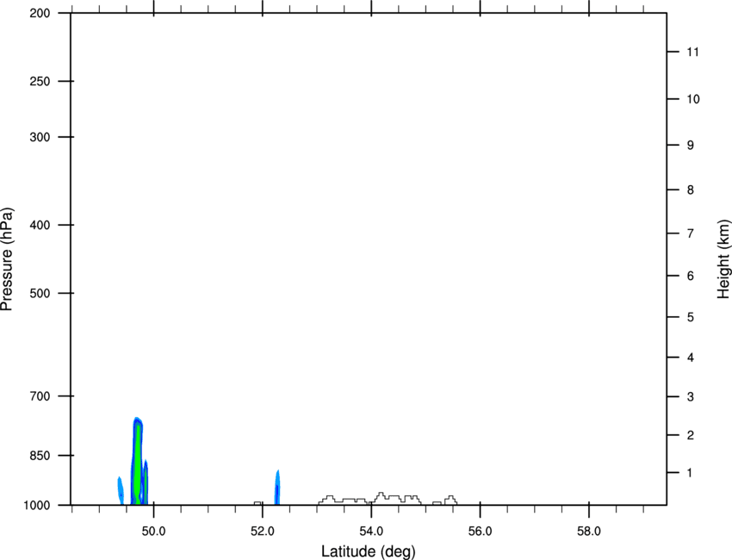Click height tick label 10

(693, 99)
